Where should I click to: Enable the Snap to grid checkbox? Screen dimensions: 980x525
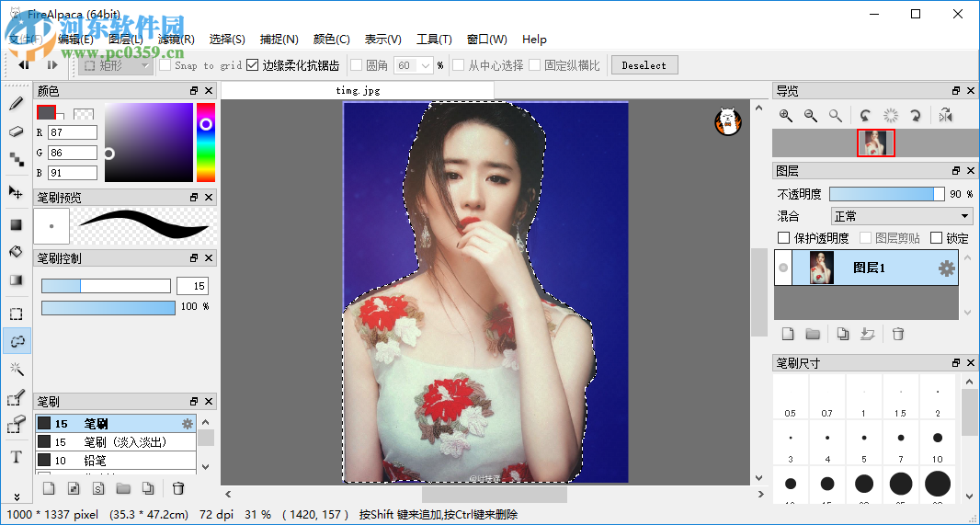[165, 65]
